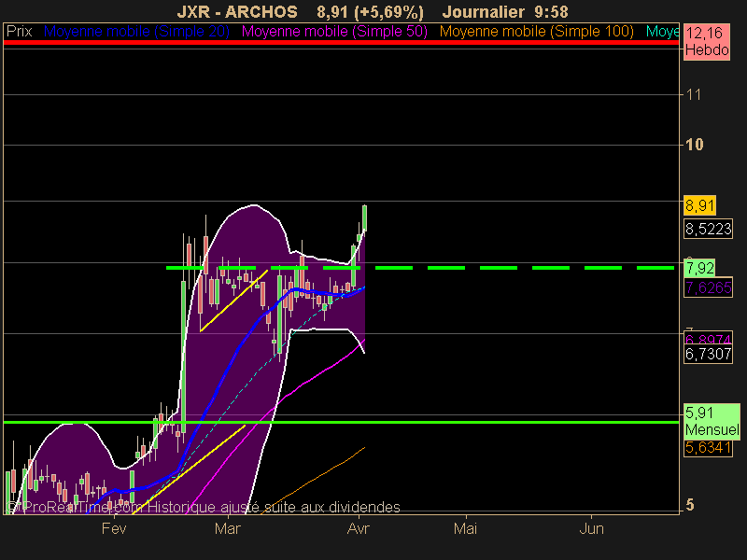Click the 10 price scale label
747x560 pixels.
(694, 145)
